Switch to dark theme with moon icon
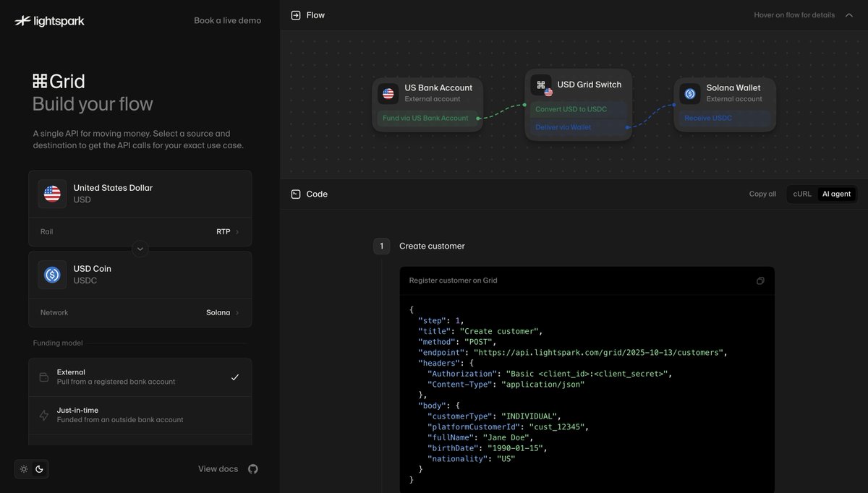 39,469
